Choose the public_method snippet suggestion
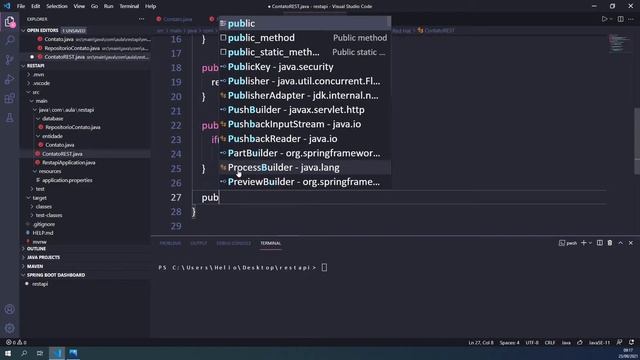This screenshot has height=360, width=640. [x=304, y=38]
